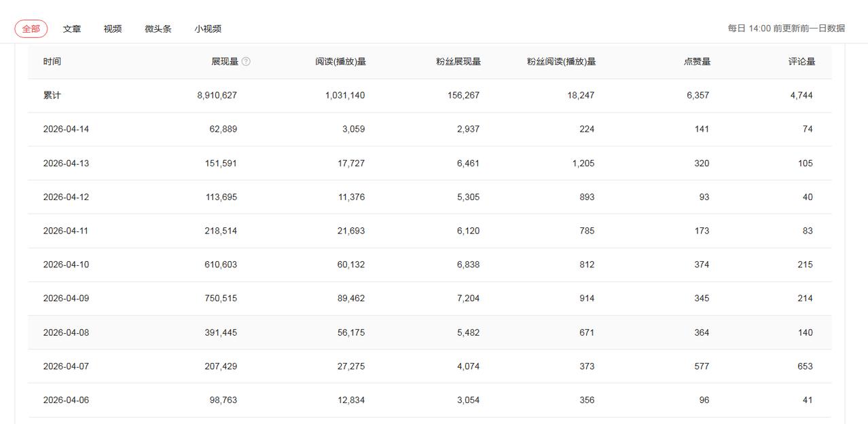The width and height of the screenshot is (868, 424).
Task: Select the 全部 tab
Action: (31, 28)
